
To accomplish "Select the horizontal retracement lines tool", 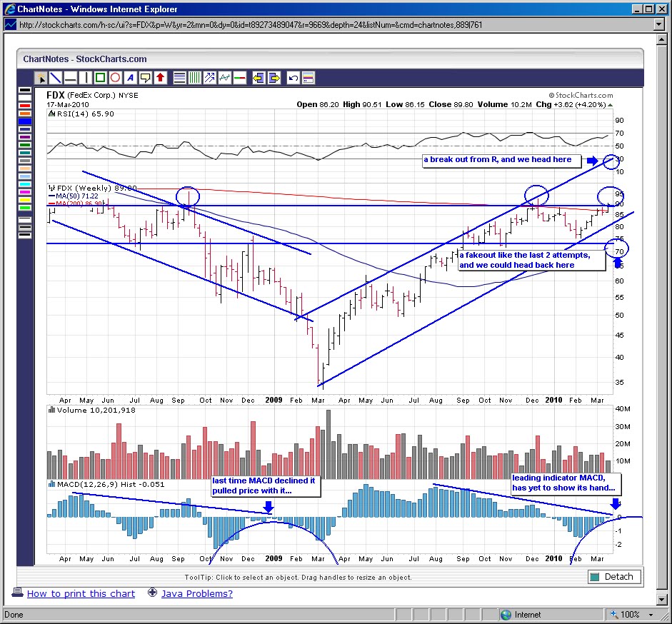I will [179, 78].
